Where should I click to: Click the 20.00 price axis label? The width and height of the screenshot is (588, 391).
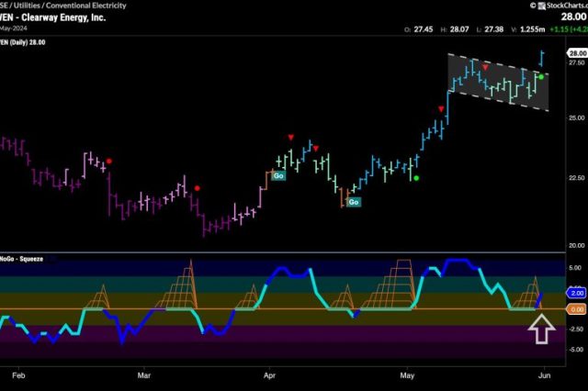click(x=577, y=245)
